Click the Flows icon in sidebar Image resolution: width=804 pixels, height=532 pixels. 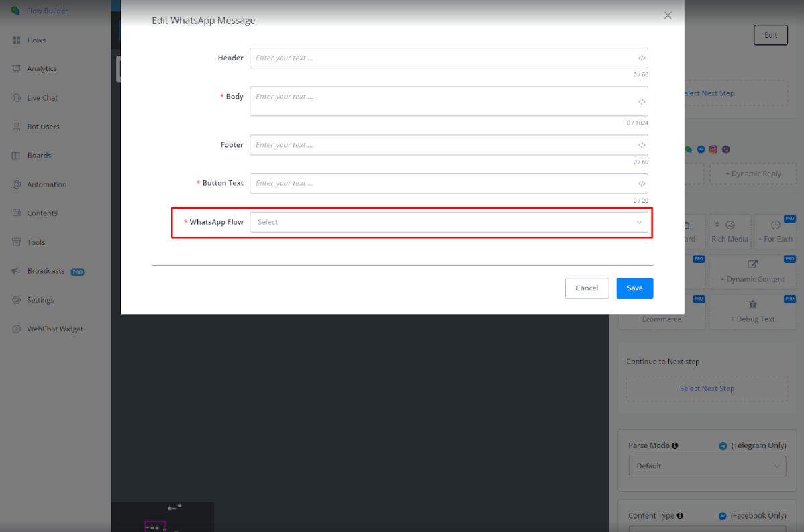(x=17, y=40)
